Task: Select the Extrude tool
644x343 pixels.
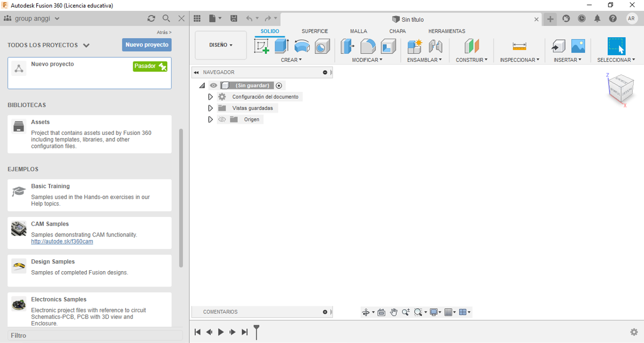Action: 282,46
